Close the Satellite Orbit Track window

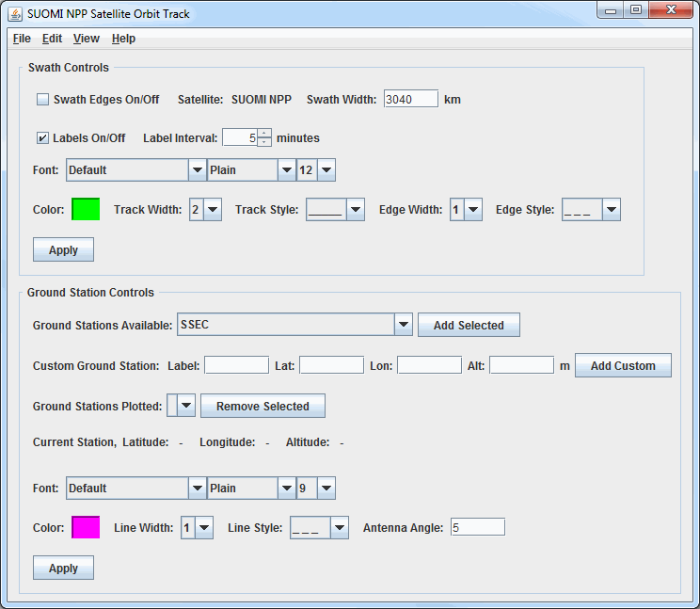(x=671, y=10)
